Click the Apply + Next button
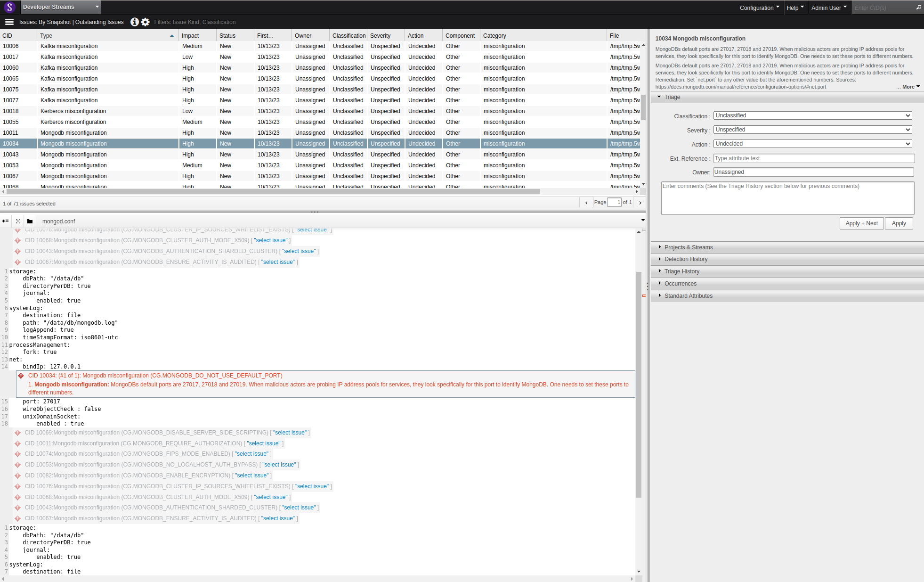Image resolution: width=924 pixels, height=582 pixels. point(861,223)
